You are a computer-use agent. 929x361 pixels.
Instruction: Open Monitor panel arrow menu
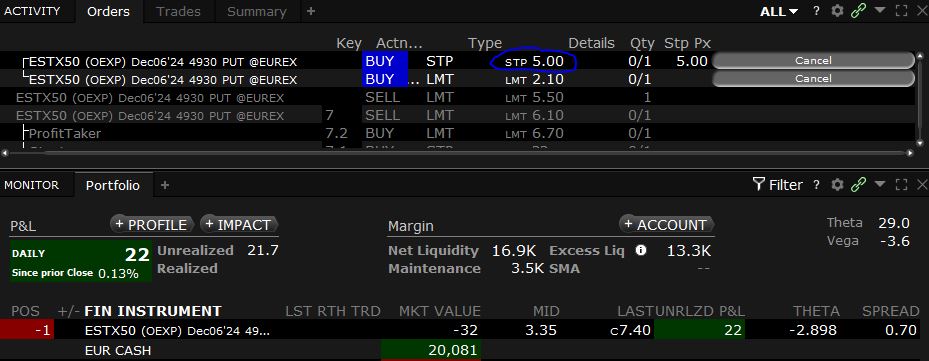[x=880, y=184]
